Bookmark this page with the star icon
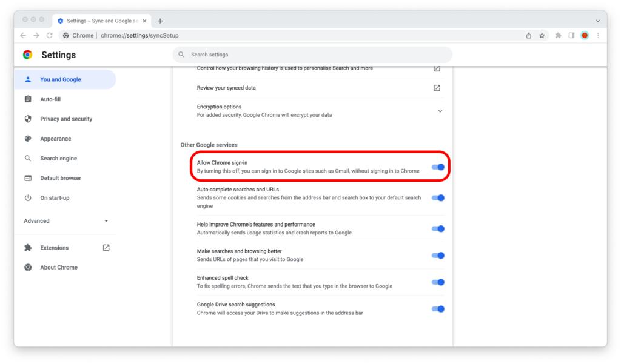This screenshot has width=621, height=364. click(x=542, y=36)
